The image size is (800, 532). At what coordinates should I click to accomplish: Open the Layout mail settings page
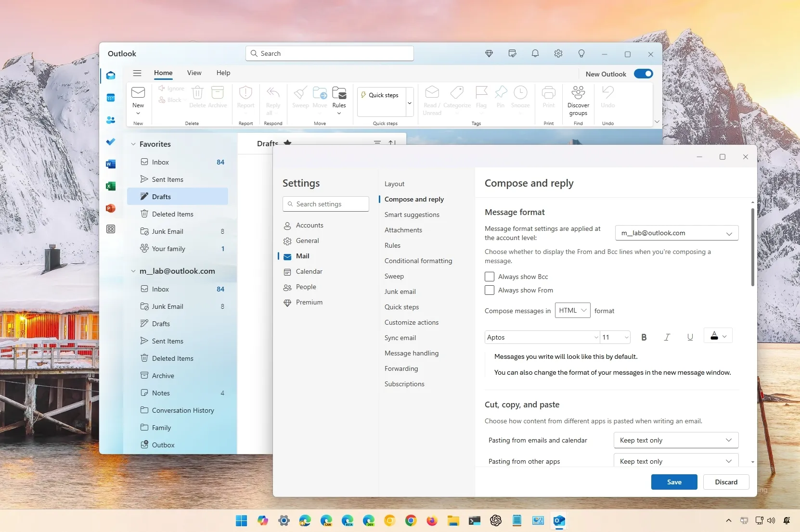point(394,184)
